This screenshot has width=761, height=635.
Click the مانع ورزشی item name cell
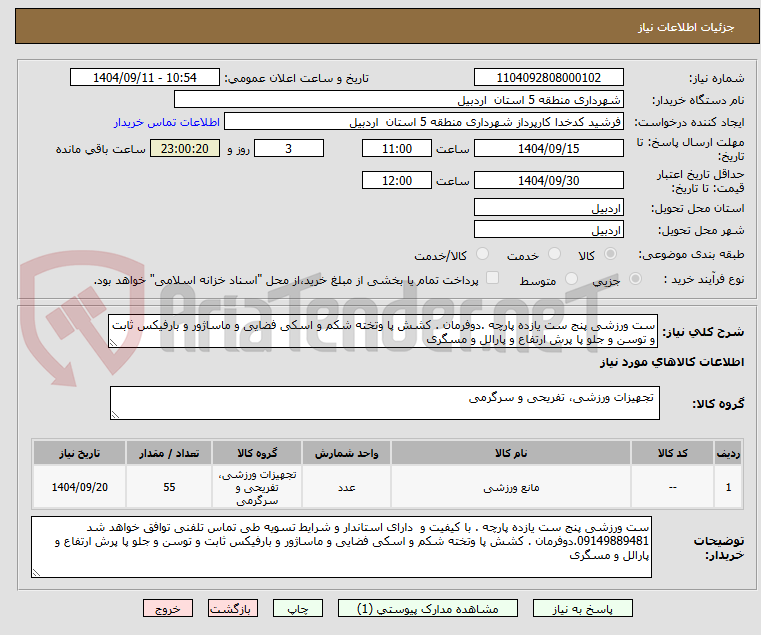click(x=511, y=487)
